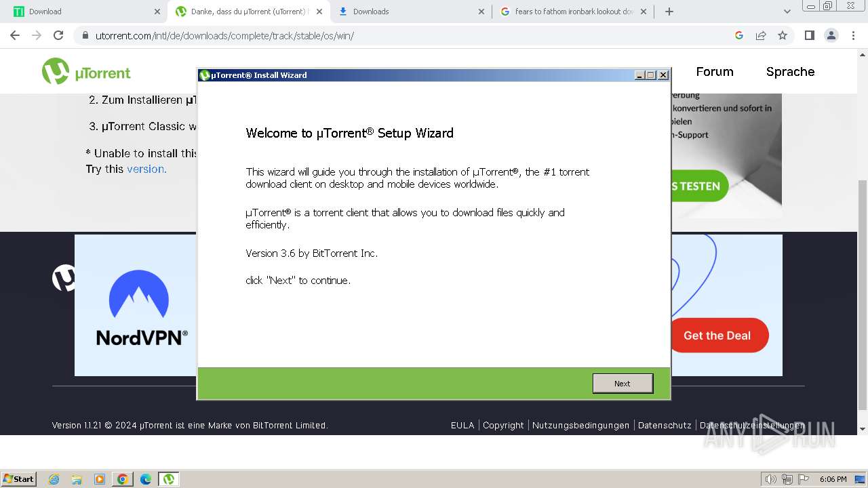Click the 6:06 PM system clock
The width and height of the screenshot is (868, 488).
point(833,479)
